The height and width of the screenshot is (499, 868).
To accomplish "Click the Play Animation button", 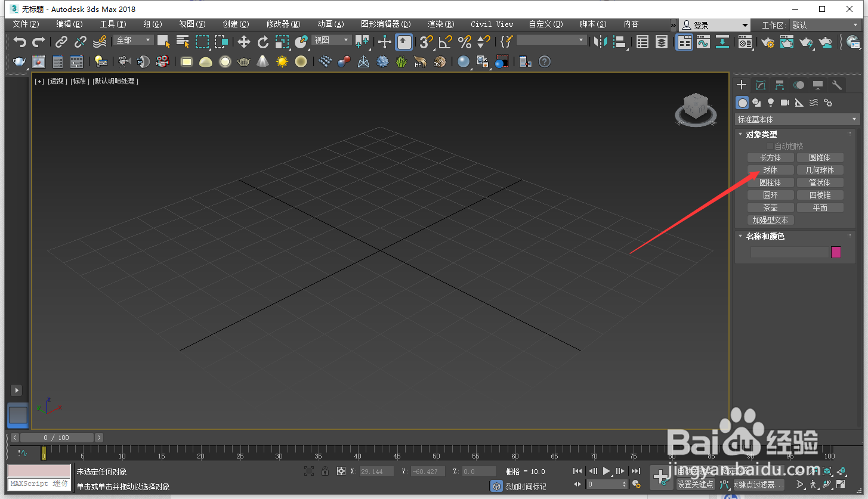I will tap(606, 471).
